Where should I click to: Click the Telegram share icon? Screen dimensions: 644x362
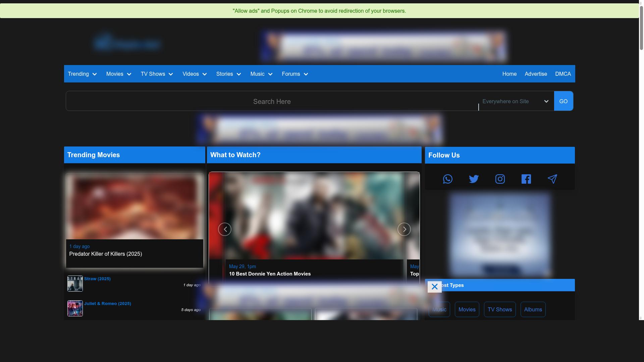(x=552, y=179)
